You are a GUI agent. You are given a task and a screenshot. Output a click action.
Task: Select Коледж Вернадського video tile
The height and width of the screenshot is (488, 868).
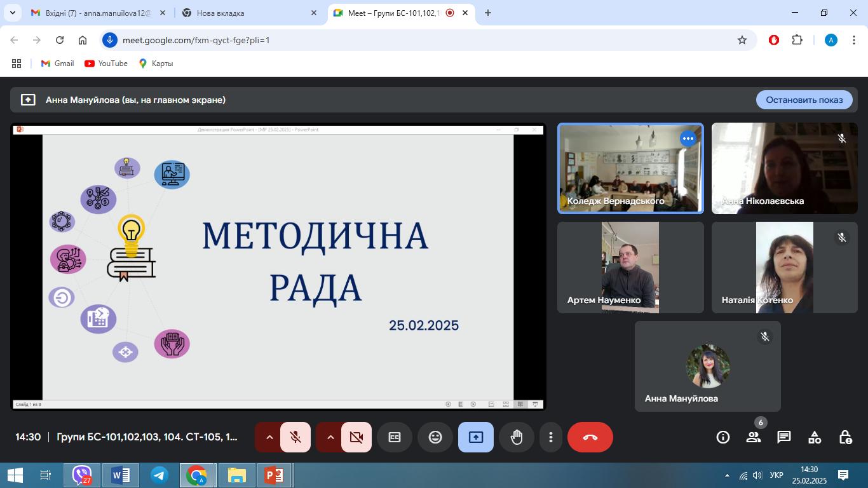click(630, 168)
